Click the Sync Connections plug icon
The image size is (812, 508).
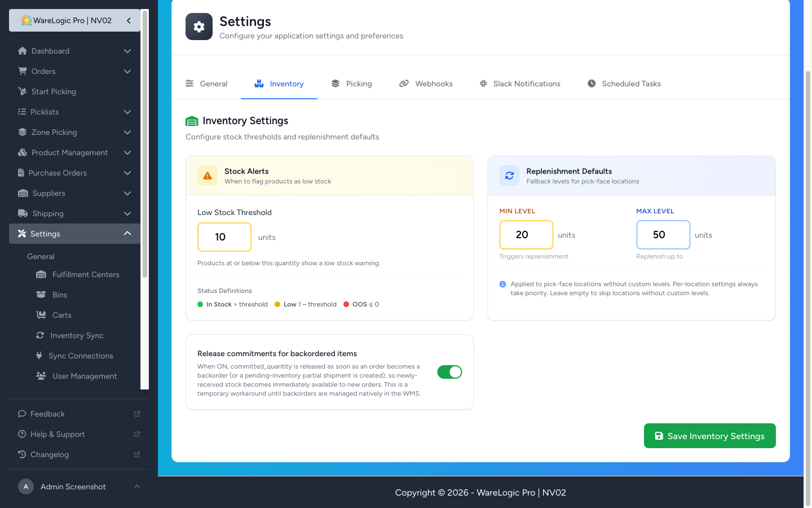[39, 356]
